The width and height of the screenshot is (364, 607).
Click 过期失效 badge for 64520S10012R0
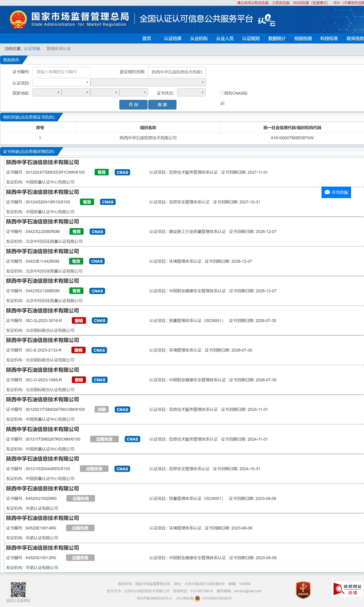(x=80, y=558)
